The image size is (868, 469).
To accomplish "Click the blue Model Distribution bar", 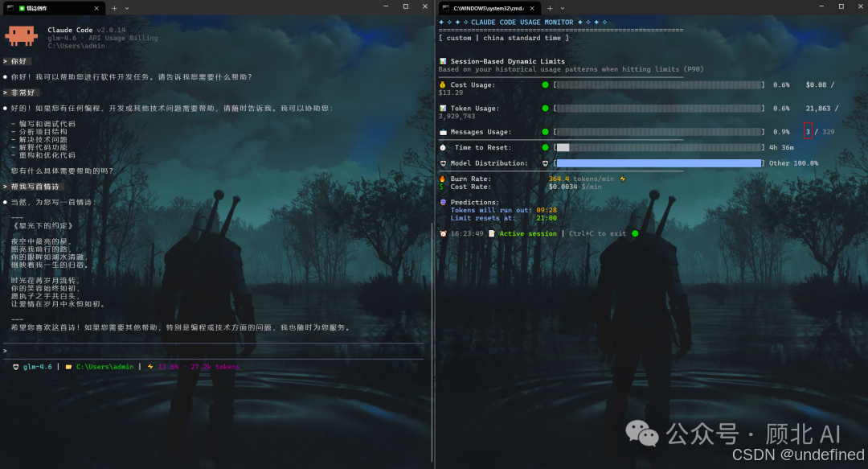I will click(659, 163).
